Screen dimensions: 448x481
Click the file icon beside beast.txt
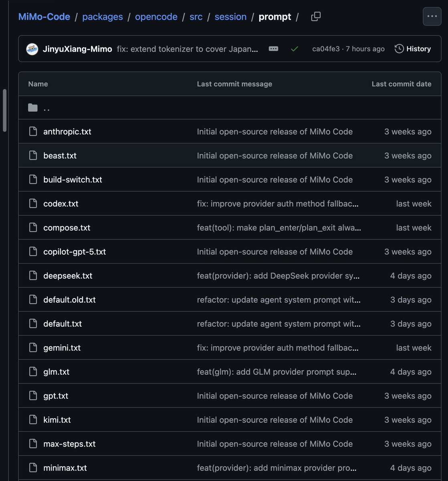(x=33, y=156)
